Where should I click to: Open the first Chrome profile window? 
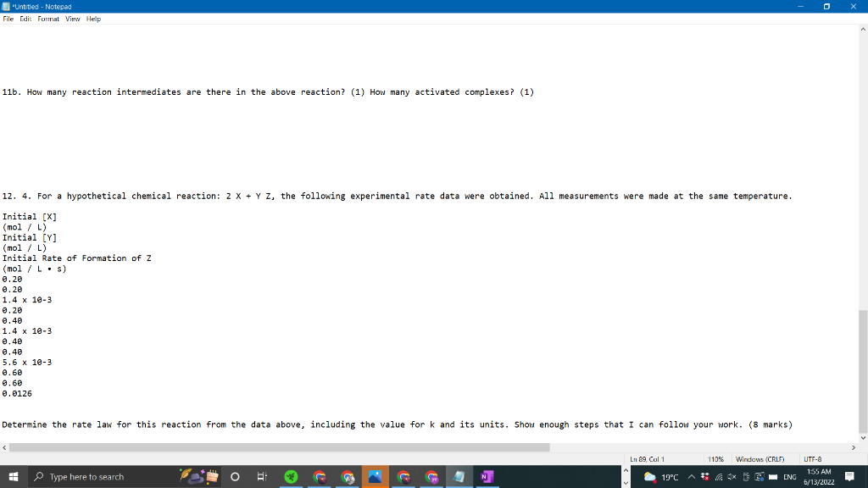point(320,476)
